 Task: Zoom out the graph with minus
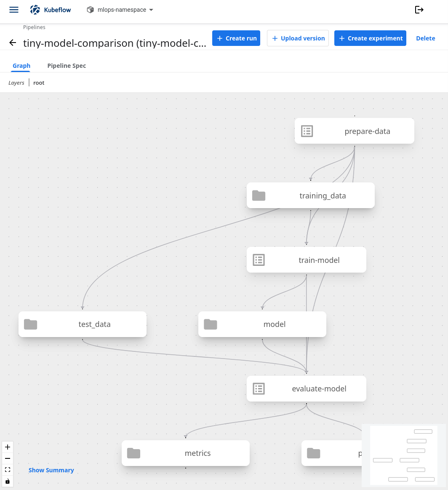(8, 458)
